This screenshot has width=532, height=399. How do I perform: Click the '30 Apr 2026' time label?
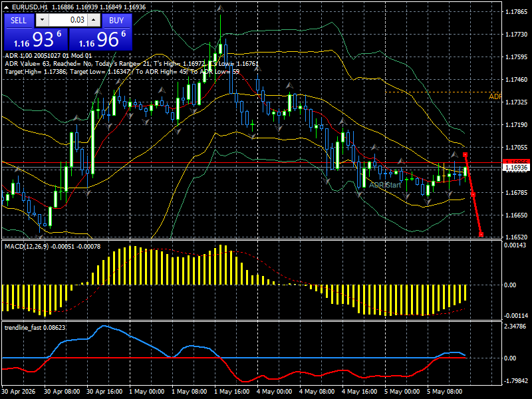pyautogui.click(x=19, y=392)
